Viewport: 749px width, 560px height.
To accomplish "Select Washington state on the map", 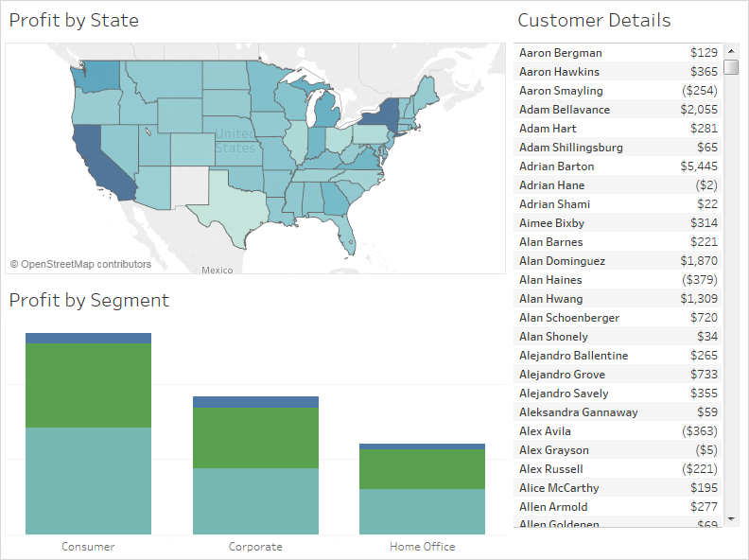I will tap(98, 76).
